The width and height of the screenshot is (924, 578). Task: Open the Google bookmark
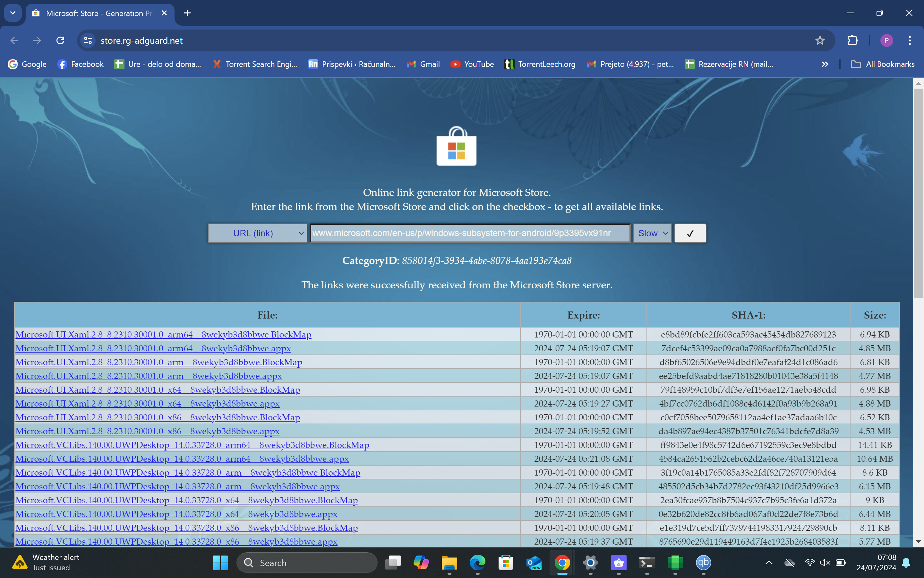pos(27,64)
